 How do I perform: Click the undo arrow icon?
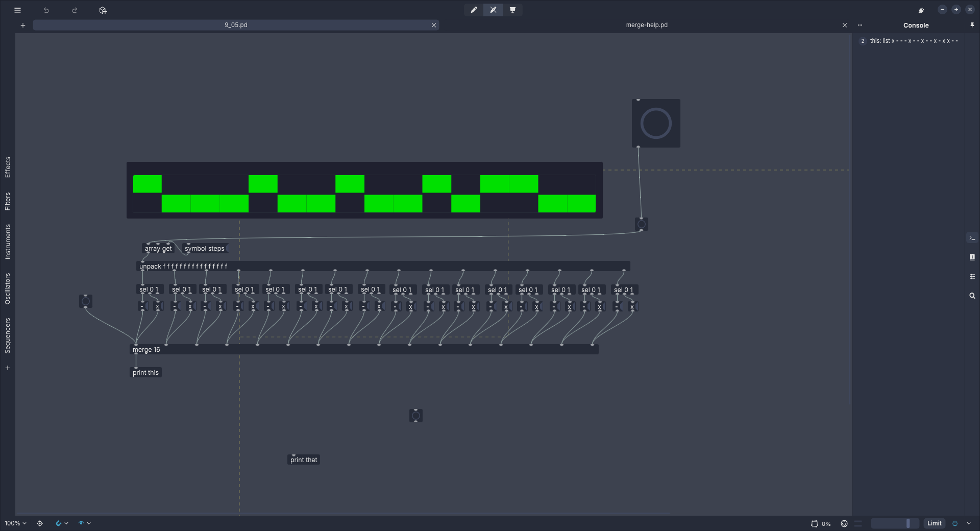point(46,10)
